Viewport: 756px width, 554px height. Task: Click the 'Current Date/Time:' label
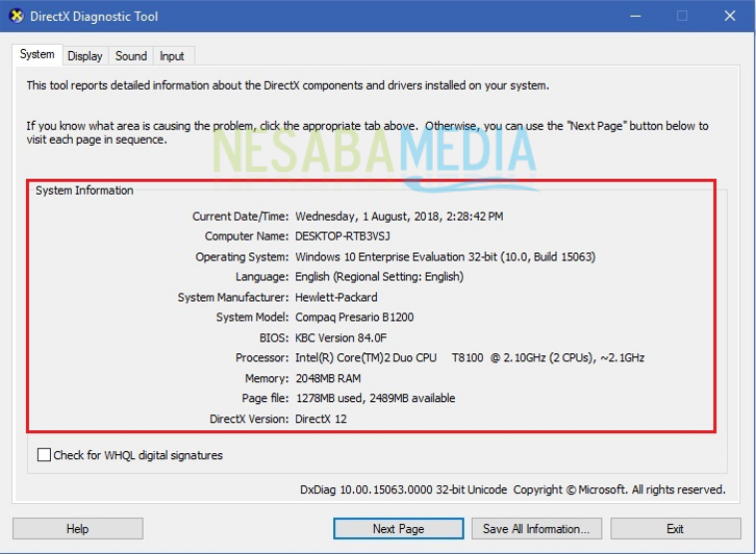pyautogui.click(x=240, y=217)
